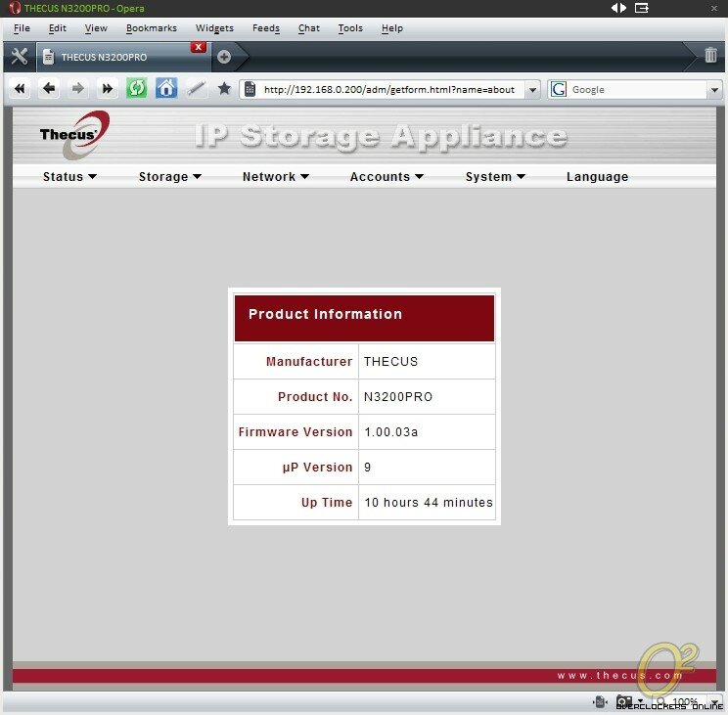728x715 pixels.
Task: Open the Network dropdown menu
Action: coord(276,177)
